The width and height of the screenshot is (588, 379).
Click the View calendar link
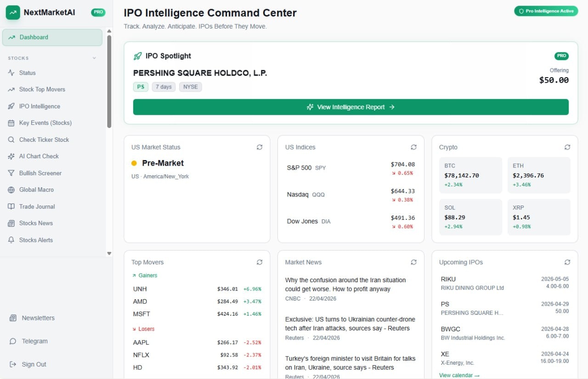(459, 375)
